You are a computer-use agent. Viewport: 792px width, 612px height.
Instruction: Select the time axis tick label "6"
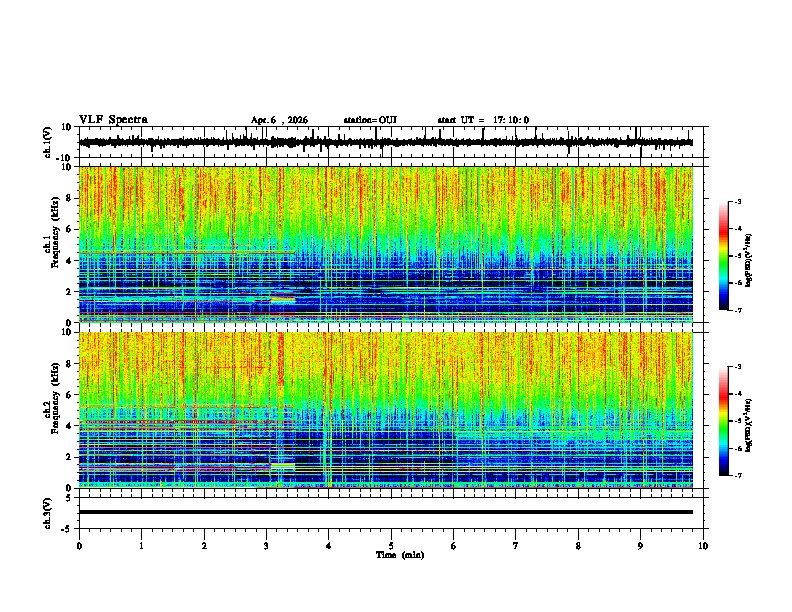click(454, 546)
